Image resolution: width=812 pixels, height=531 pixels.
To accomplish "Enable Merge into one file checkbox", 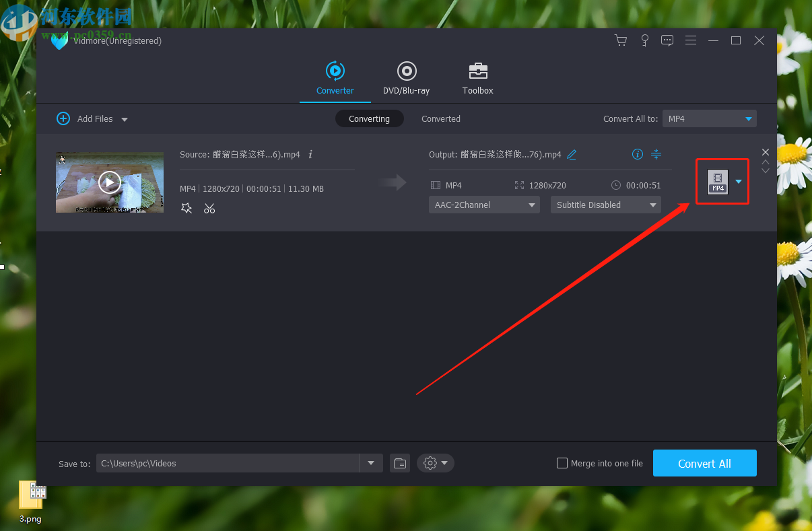I will pos(562,463).
